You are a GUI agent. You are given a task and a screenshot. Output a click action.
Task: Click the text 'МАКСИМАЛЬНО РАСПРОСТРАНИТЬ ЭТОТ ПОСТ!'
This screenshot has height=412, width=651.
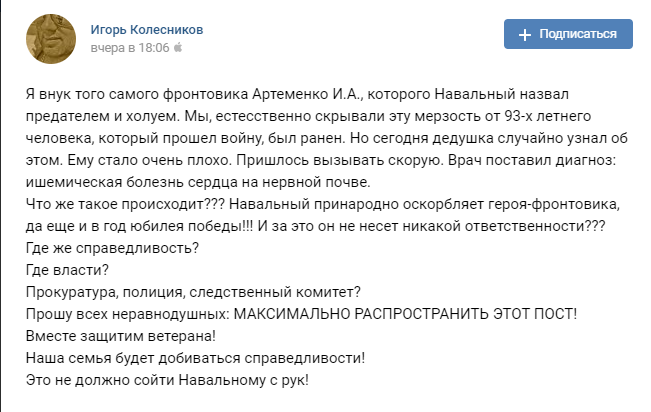click(x=405, y=314)
